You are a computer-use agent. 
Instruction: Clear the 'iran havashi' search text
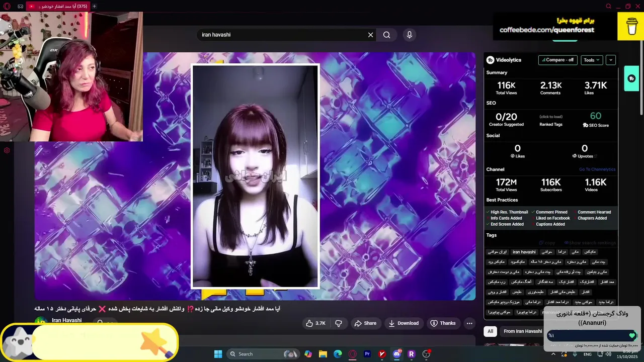click(371, 35)
